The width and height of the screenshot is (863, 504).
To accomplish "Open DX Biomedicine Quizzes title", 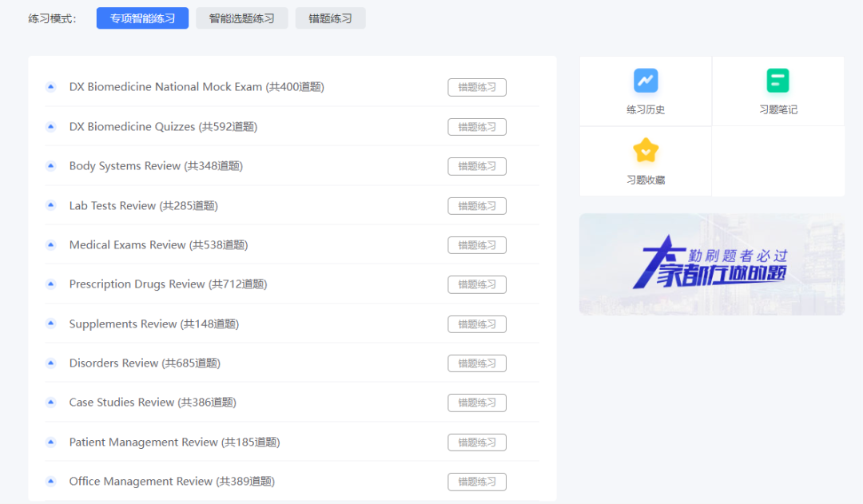I will [x=164, y=126].
